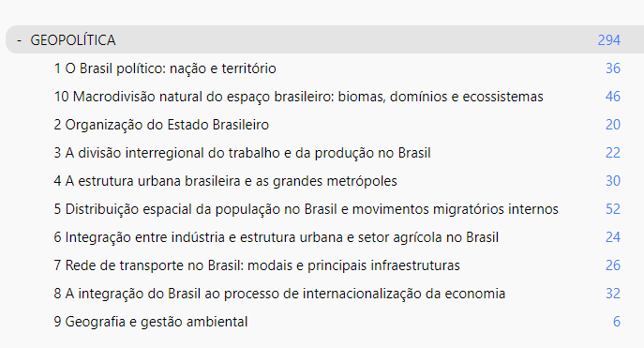
Task: Select topic 4 estrutura urbana brasileira
Action: 226,181
